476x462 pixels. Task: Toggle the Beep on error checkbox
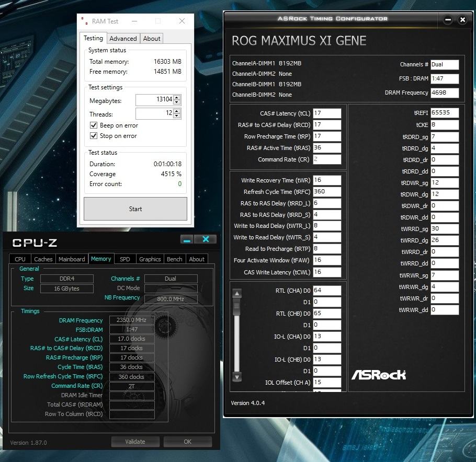(x=94, y=125)
